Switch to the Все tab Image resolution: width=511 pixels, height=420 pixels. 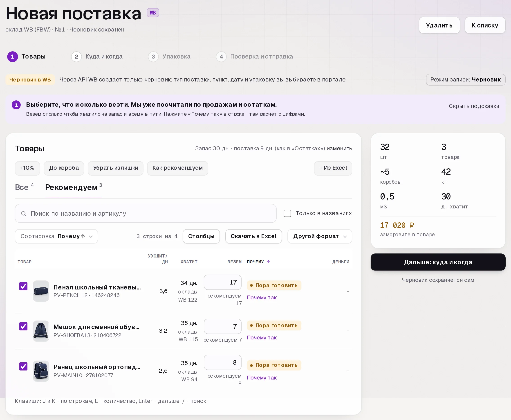click(24, 187)
